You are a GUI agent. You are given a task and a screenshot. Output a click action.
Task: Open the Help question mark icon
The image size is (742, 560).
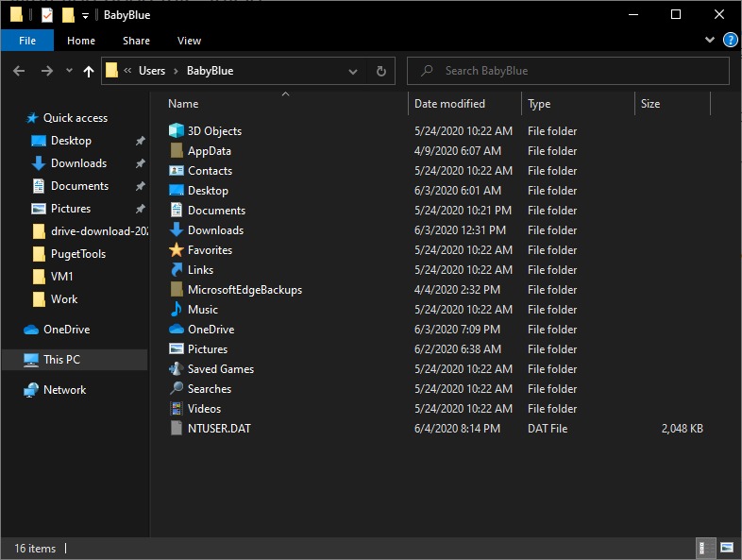tap(730, 41)
